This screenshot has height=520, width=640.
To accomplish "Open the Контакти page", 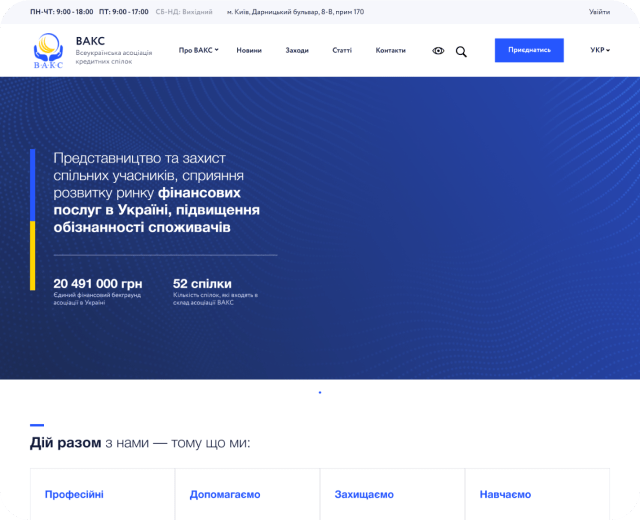I will tap(391, 50).
